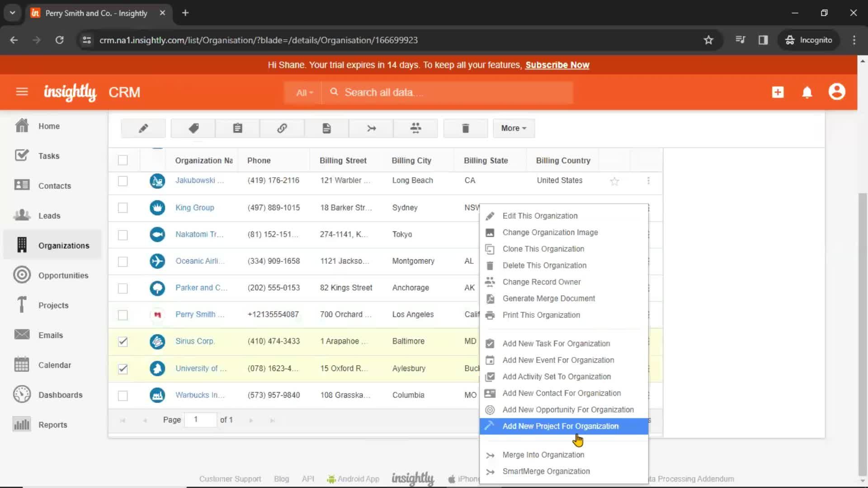Choose Add New Task For Organization
The image size is (868, 488).
pyautogui.click(x=564, y=344)
